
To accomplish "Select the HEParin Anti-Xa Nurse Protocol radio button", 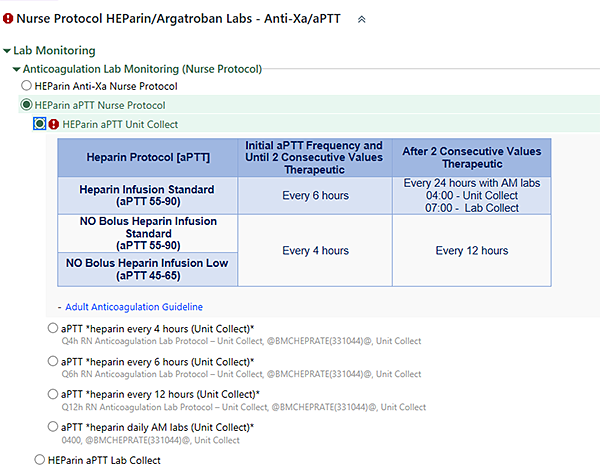I will pyautogui.click(x=27, y=86).
